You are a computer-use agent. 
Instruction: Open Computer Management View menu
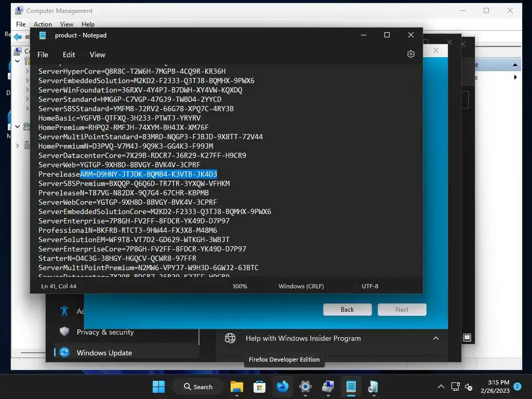pos(66,24)
